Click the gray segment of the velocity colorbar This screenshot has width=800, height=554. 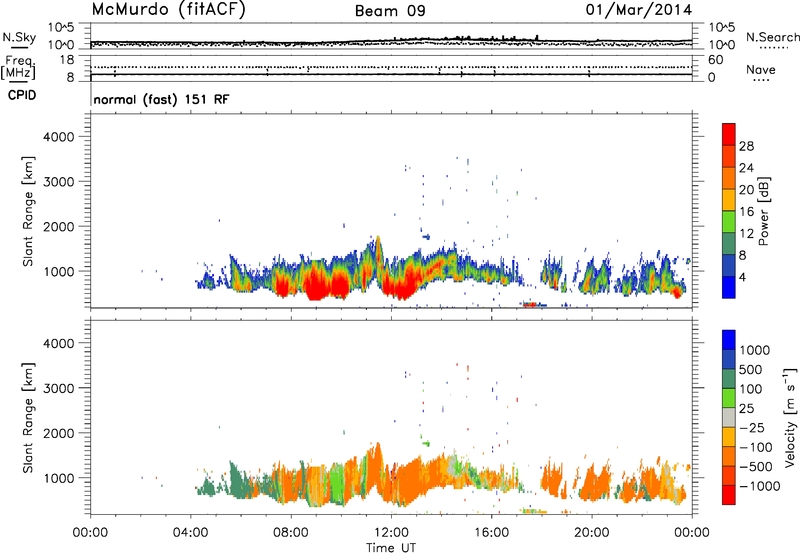pos(729,417)
